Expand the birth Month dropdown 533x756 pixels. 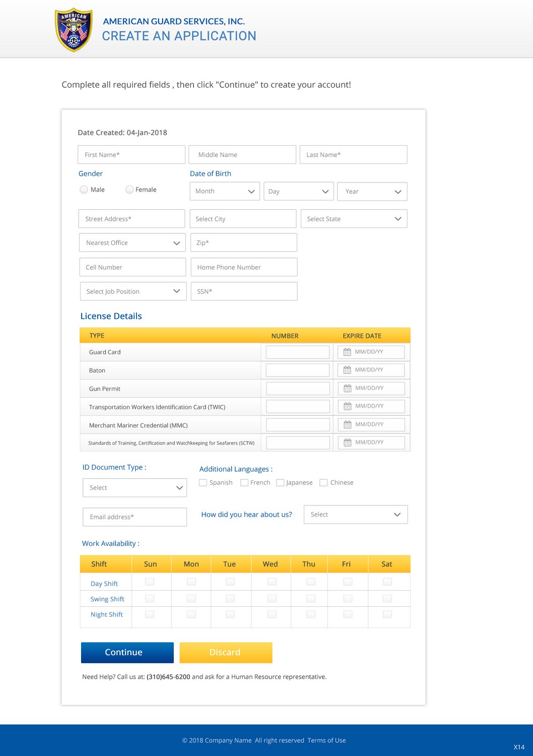(225, 192)
